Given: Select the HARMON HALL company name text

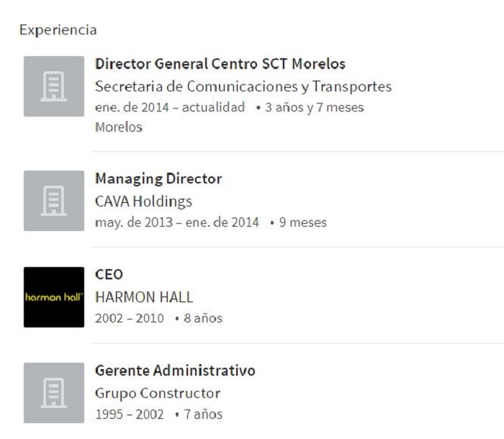Looking at the screenshot, I should [x=144, y=297].
